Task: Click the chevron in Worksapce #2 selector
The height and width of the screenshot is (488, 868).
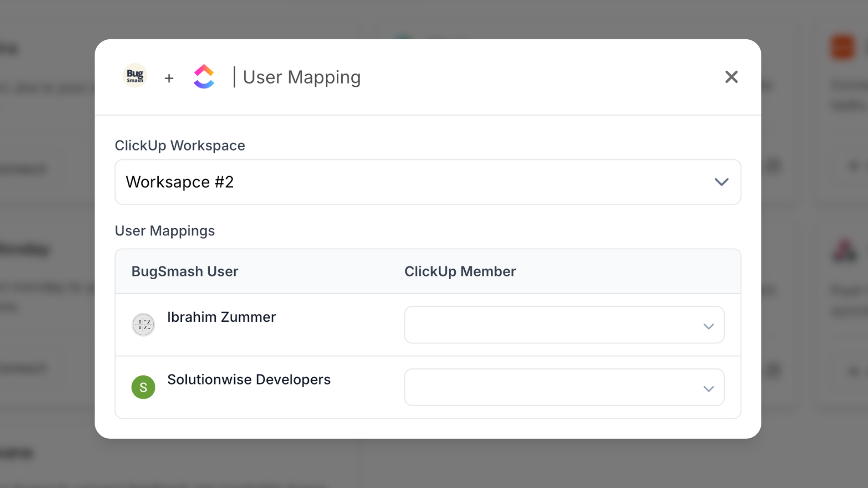Action: click(721, 182)
